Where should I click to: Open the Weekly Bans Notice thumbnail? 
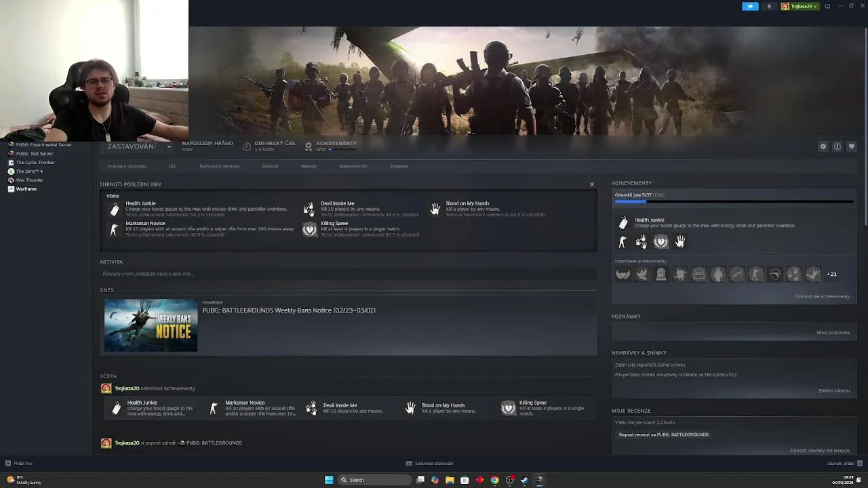151,325
